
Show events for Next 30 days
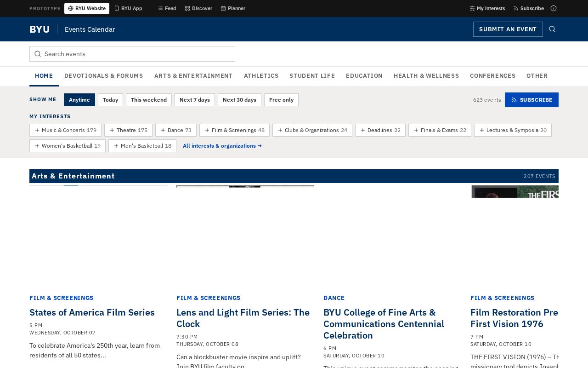click(239, 100)
